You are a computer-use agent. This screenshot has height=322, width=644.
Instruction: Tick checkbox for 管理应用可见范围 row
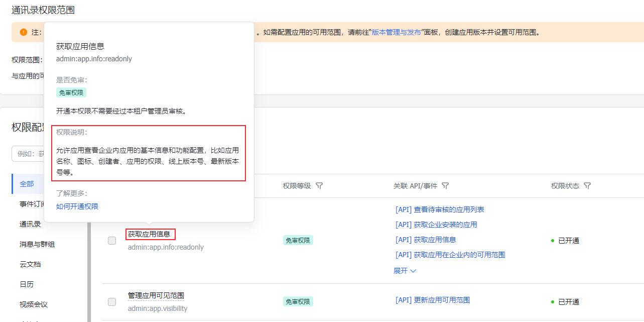point(112,302)
